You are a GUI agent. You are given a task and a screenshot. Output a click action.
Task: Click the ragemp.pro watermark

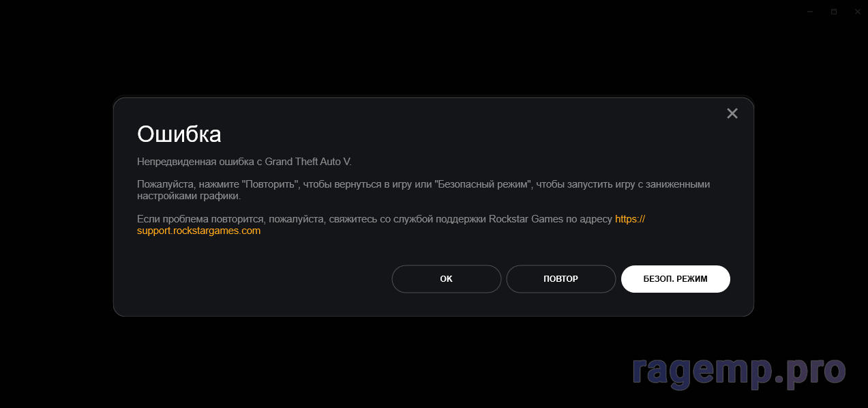739,371
